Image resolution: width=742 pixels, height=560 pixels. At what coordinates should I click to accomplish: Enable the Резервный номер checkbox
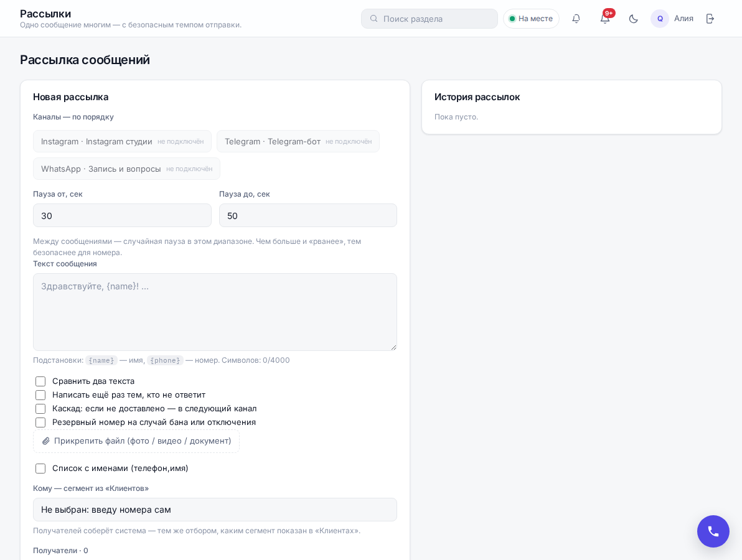(40, 422)
